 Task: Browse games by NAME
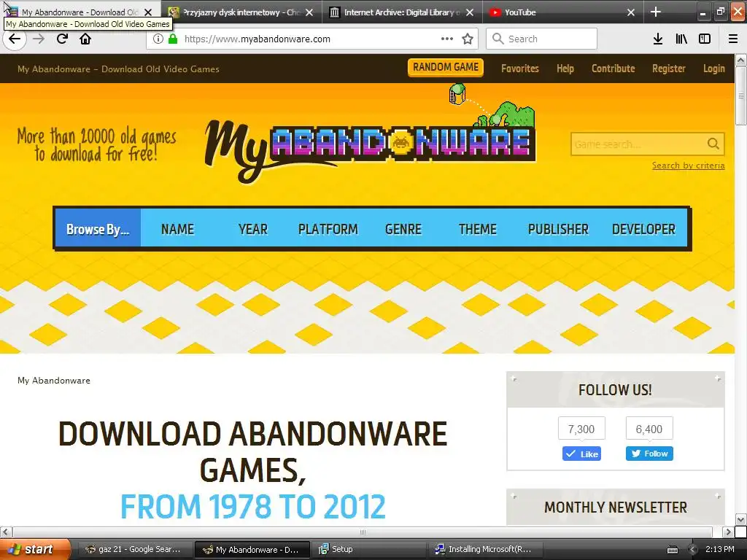click(x=177, y=229)
